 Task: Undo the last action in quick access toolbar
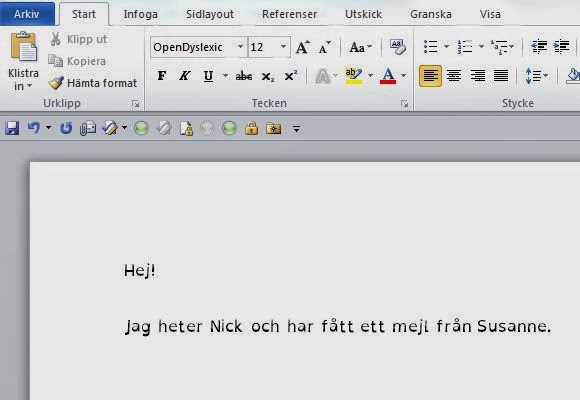click(34, 128)
